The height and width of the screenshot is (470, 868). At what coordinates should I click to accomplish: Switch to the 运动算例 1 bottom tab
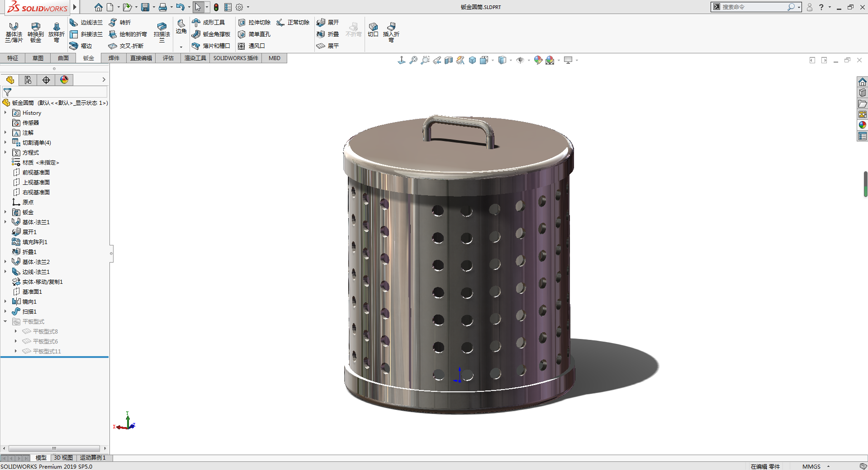[x=93, y=458]
